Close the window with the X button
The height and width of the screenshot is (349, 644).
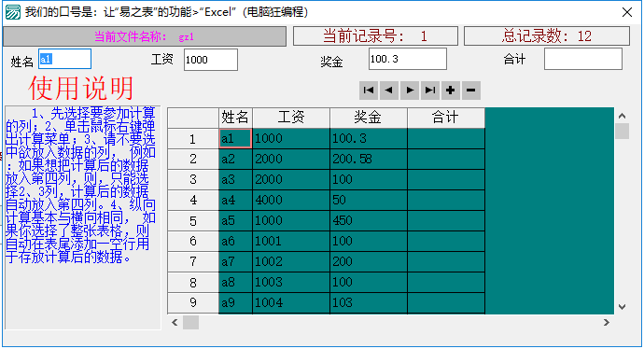(627, 12)
